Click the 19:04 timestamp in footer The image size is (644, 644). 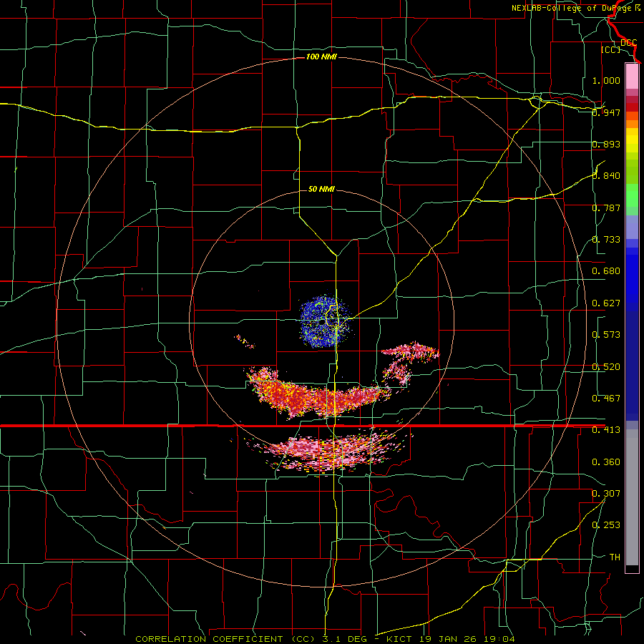pos(501,639)
